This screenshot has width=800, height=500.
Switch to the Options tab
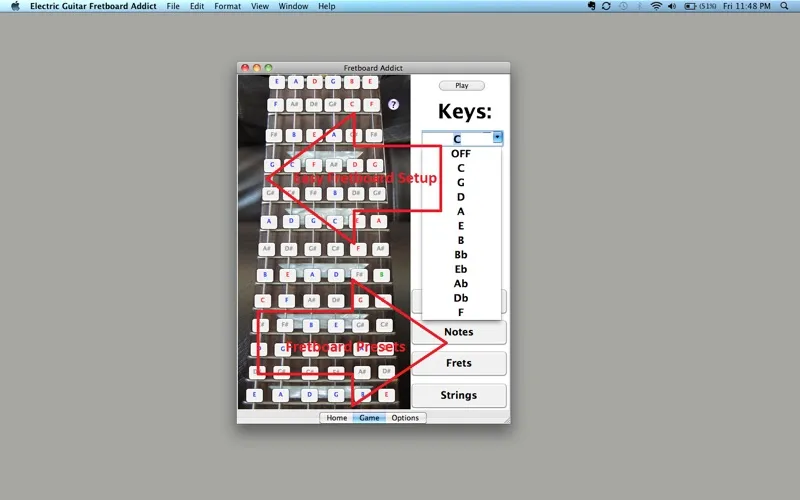click(405, 417)
